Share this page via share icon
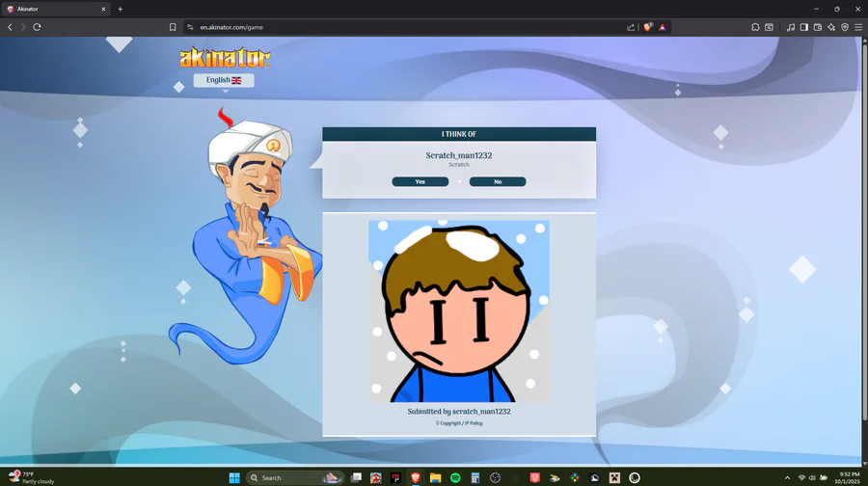The width and height of the screenshot is (868, 486). point(631,27)
